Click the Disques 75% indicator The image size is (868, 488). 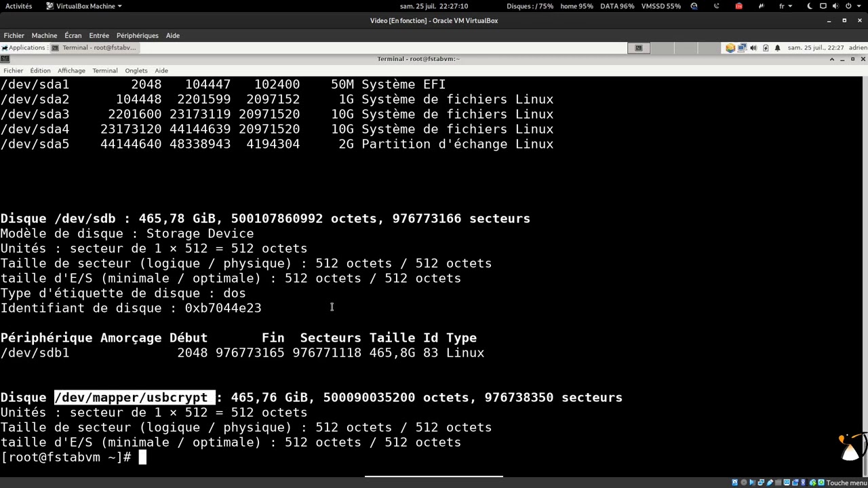point(530,6)
